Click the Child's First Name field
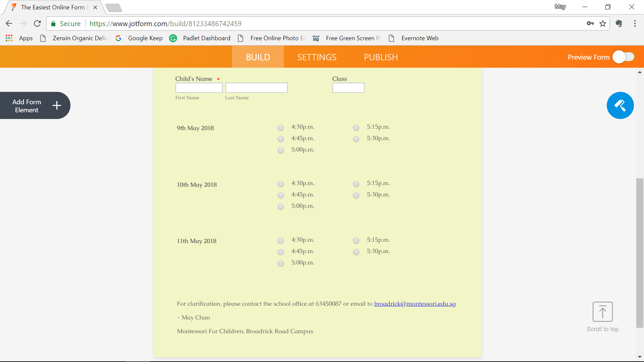 [199, 88]
